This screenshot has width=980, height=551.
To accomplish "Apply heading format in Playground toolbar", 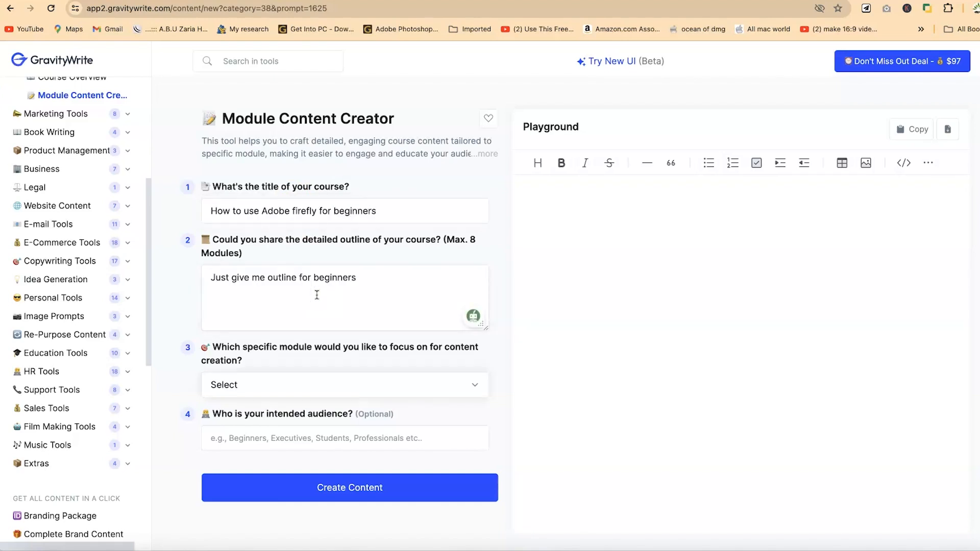I will tap(537, 163).
